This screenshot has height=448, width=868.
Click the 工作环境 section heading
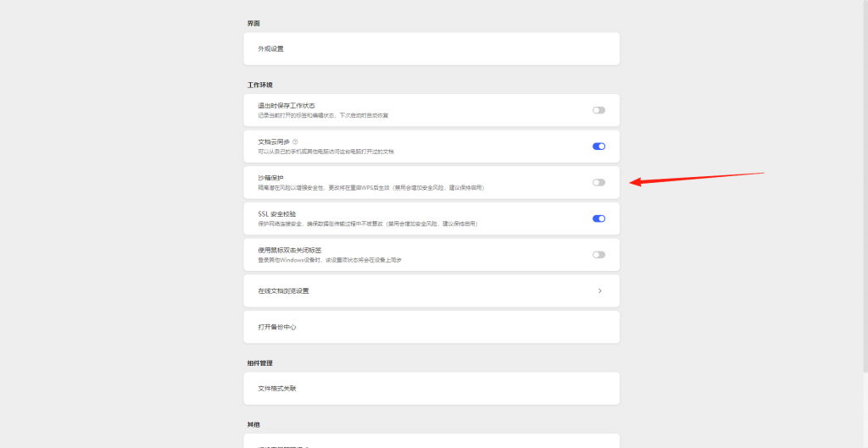tap(260, 86)
